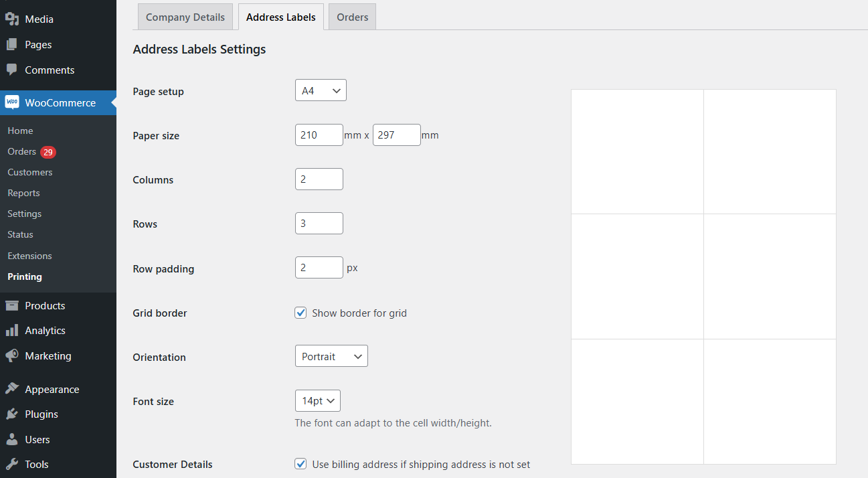Open the WooCommerce Extensions submenu link

tap(29, 256)
